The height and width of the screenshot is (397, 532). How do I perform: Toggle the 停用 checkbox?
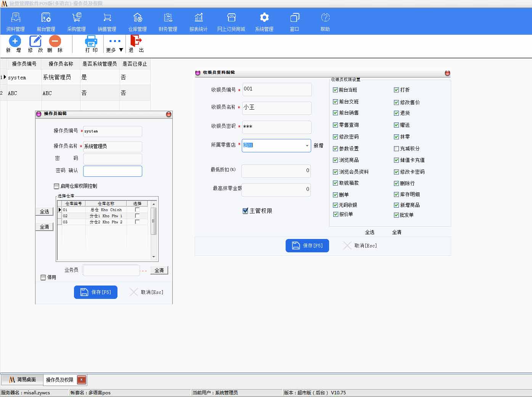[x=43, y=278]
